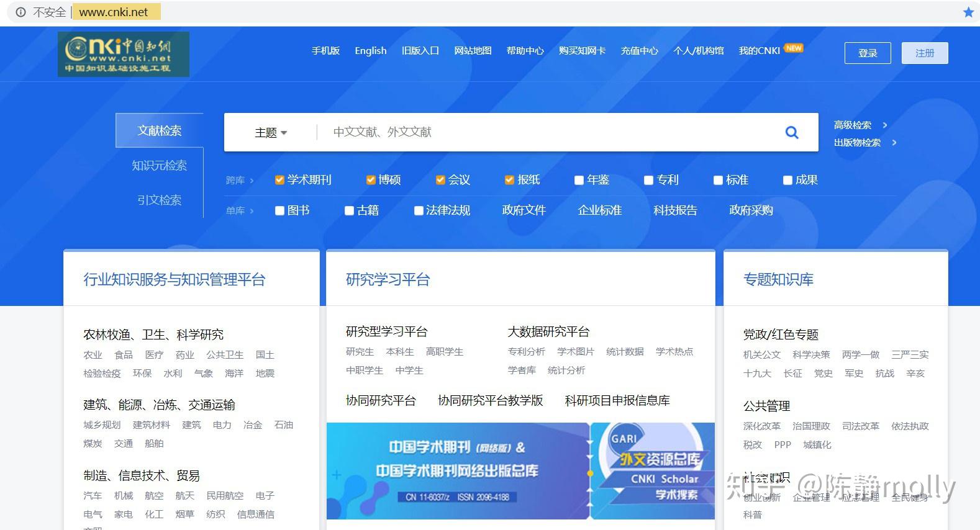Open 协同研究平台 link
The width and height of the screenshot is (980, 530).
tap(381, 401)
